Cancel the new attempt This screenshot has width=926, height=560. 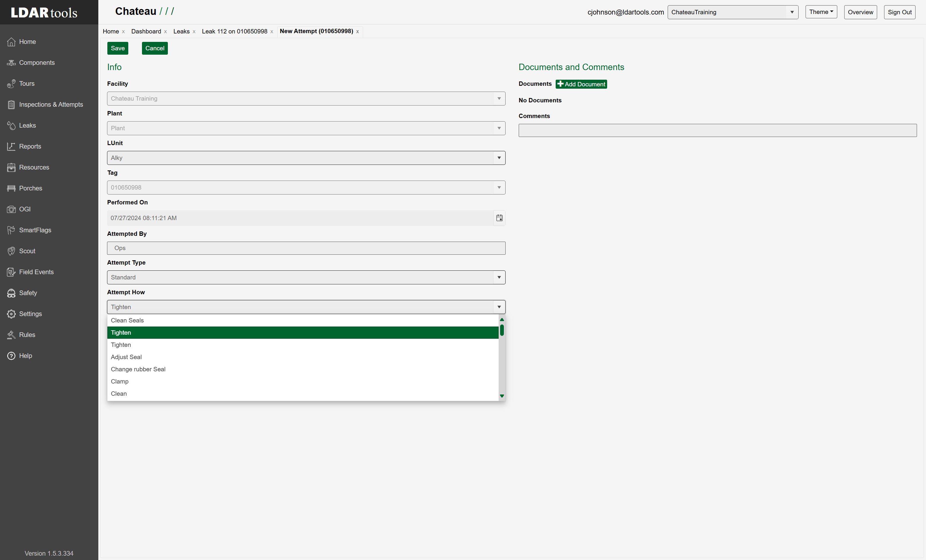coord(155,48)
